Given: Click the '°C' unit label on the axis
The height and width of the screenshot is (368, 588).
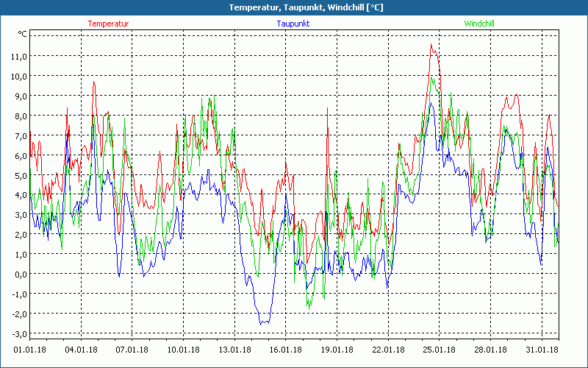Looking at the screenshot, I should 23,34.
